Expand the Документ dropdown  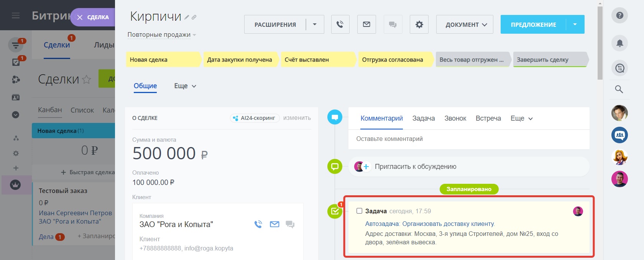coord(465,25)
